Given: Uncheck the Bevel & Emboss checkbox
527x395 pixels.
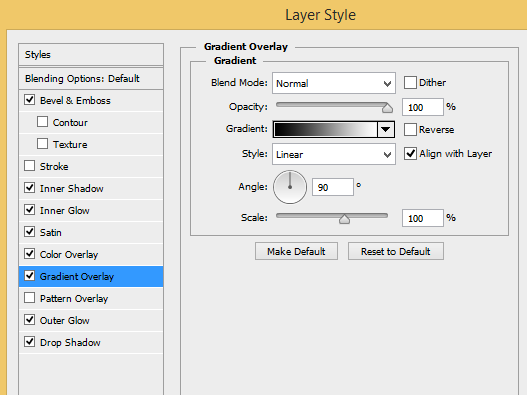Looking at the screenshot, I should [30, 100].
